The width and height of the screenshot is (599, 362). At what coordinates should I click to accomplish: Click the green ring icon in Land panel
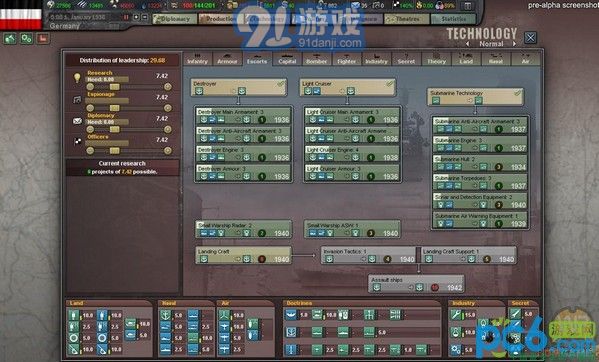click(74, 338)
